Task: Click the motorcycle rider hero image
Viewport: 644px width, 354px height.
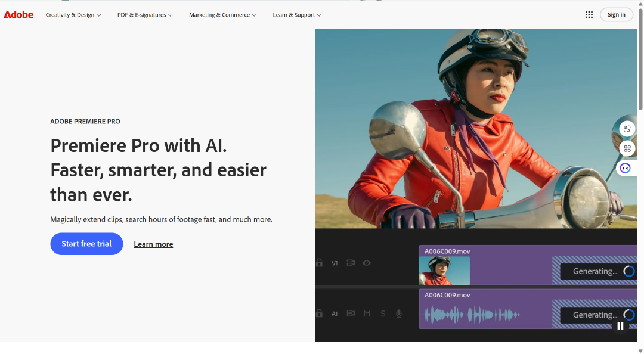Action: (476, 129)
